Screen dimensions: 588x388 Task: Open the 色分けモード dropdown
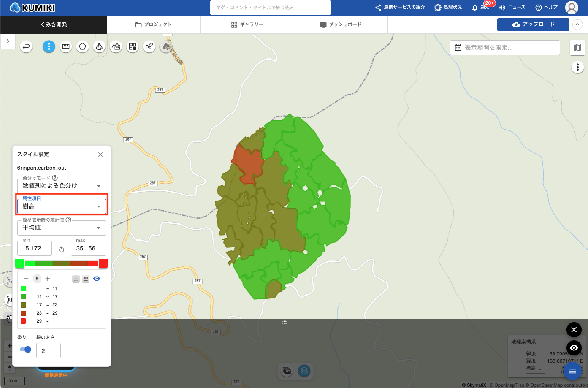(x=62, y=186)
